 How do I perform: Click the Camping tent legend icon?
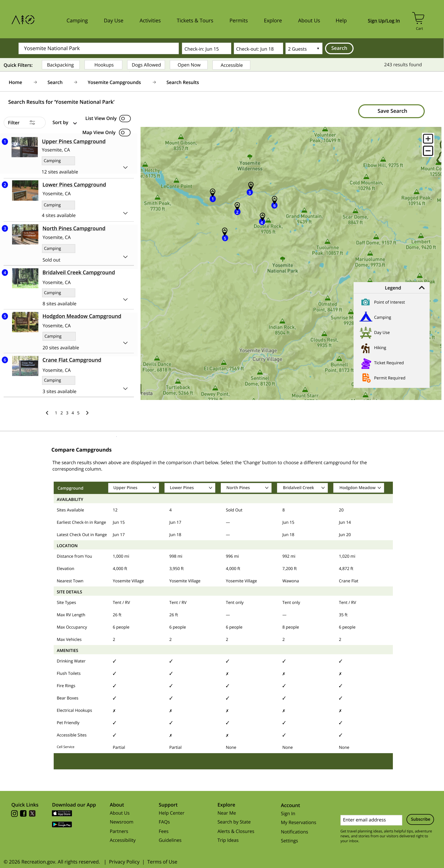point(365,317)
